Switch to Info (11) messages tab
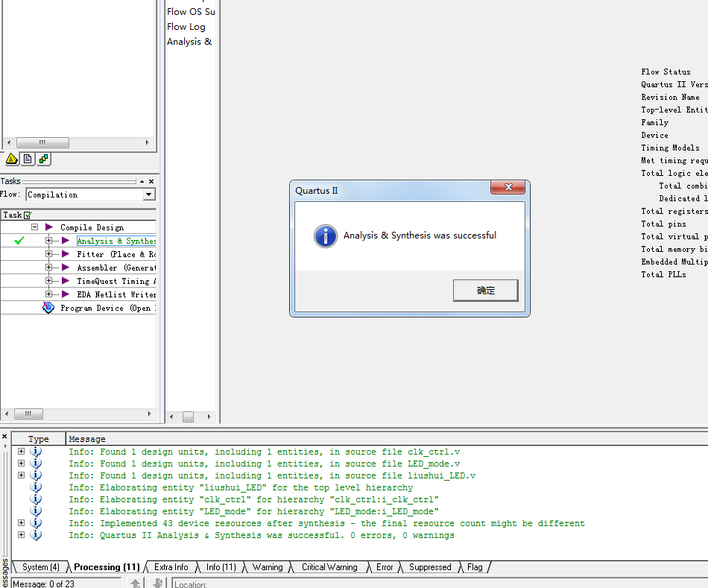708x588 pixels. tap(221, 567)
